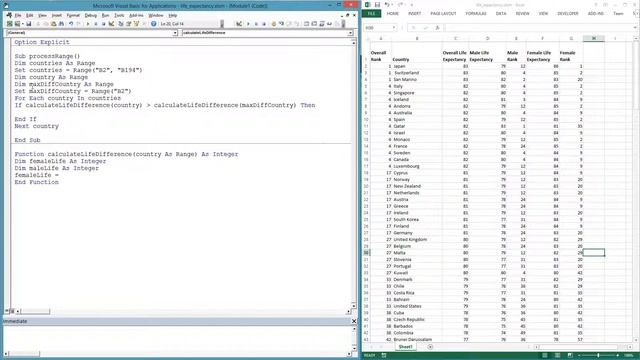Open the VBA Run menu
Screen dimensions: 640x360
pyautogui.click(x=105, y=16)
